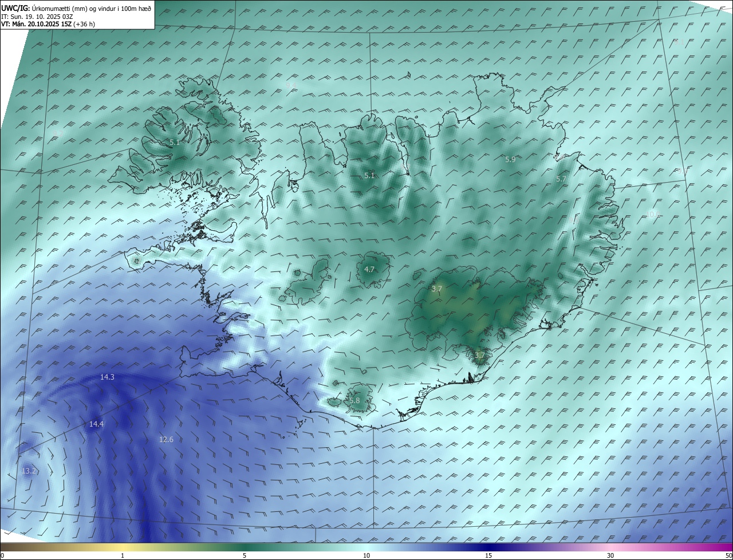
Task: Click the 5 tick on the color scale
Action: click(245, 555)
